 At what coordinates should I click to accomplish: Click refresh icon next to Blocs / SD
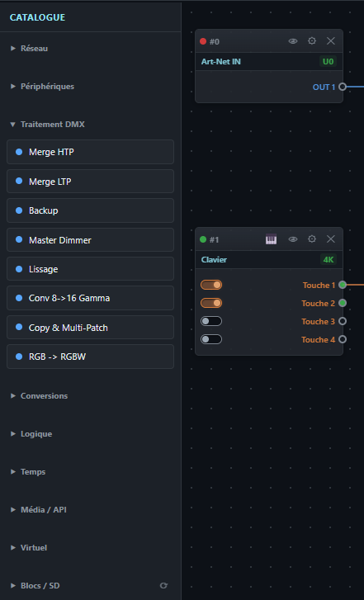(x=163, y=585)
